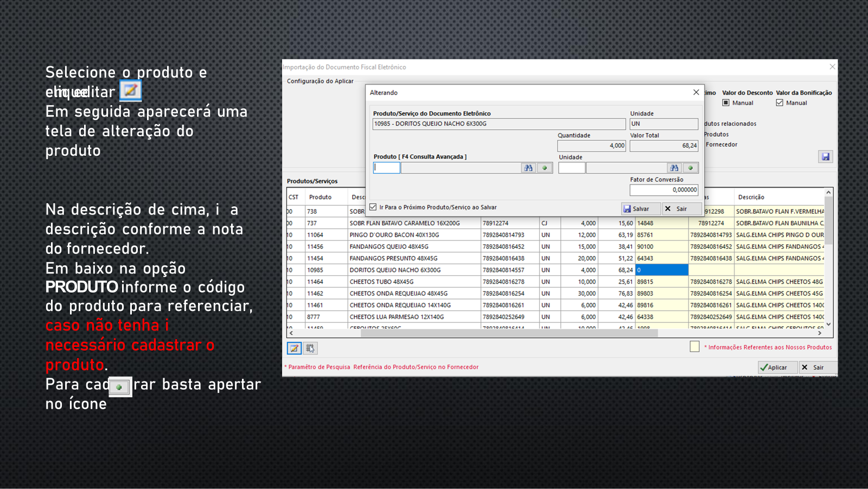This screenshot has width=868, height=489.
Task: Click SOBR.BATAVO FLAN BAUNILHA cell
Action: (x=780, y=223)
